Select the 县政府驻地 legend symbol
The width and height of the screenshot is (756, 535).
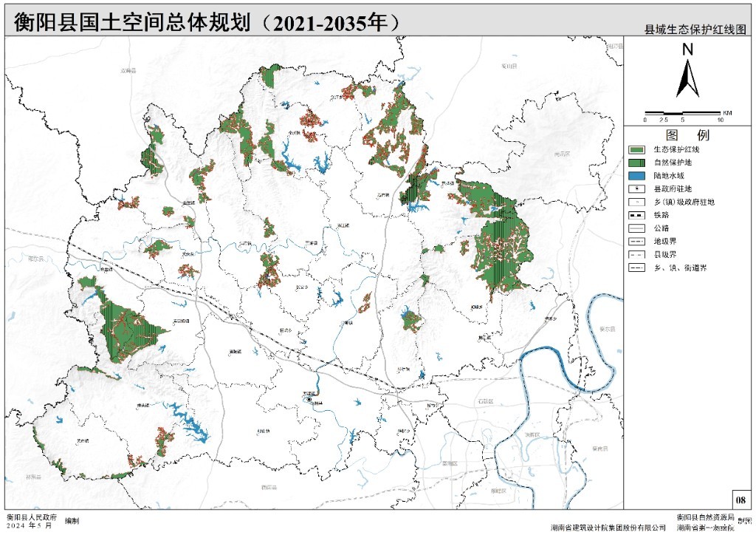[x=638, y=188]
